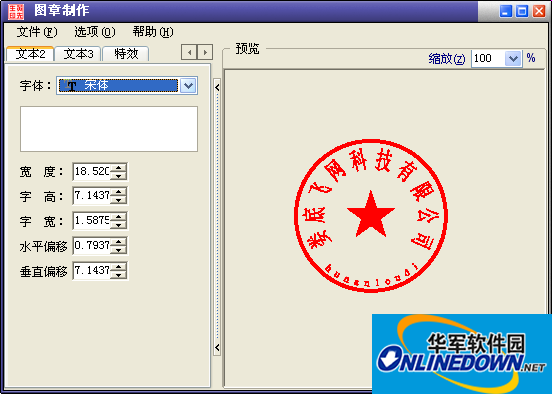Open the 缩放 zoom percentage dropdown

pyautogui.click(x=513, y=58)
